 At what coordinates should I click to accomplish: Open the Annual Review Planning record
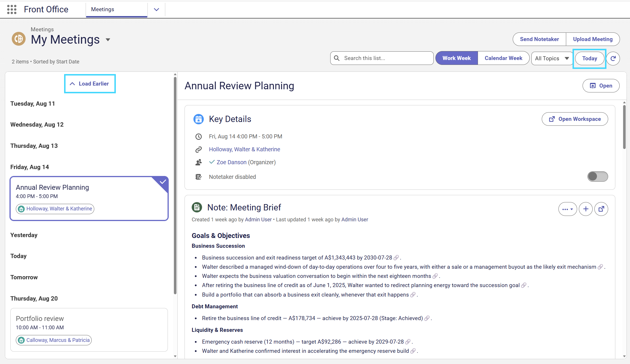(x=601, y=86)
